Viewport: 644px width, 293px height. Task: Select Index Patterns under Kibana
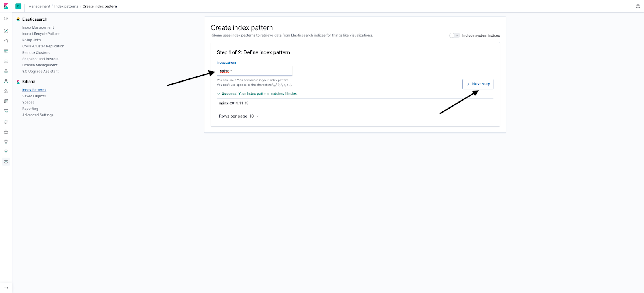(x=34, y=90)
